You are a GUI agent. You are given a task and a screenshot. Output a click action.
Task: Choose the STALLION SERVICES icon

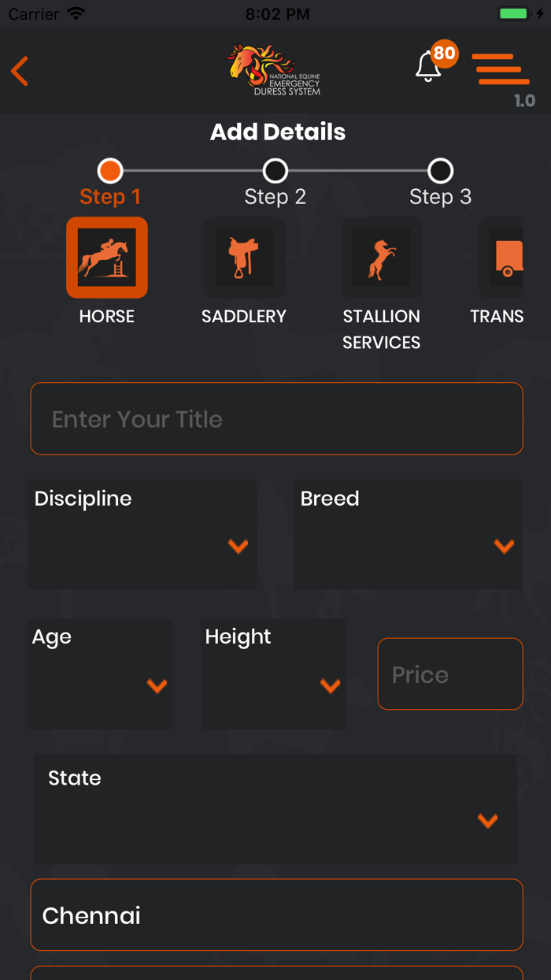click(x=381, y=257)
